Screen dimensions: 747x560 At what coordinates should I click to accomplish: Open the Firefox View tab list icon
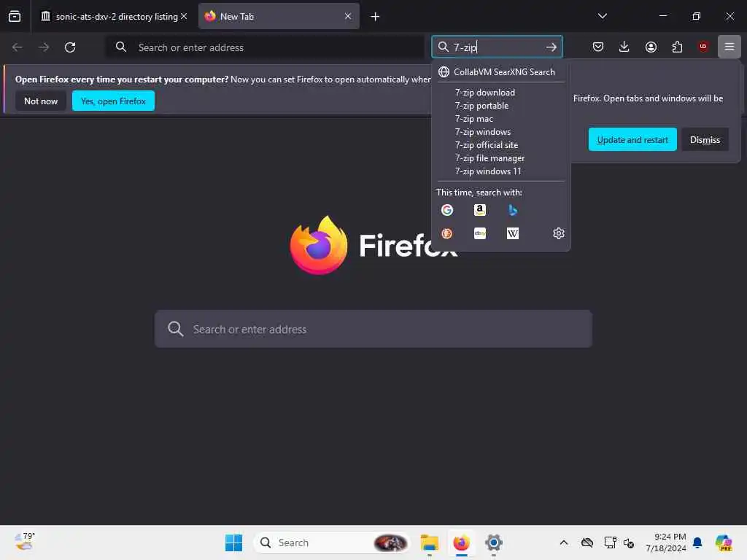(15, 16)
